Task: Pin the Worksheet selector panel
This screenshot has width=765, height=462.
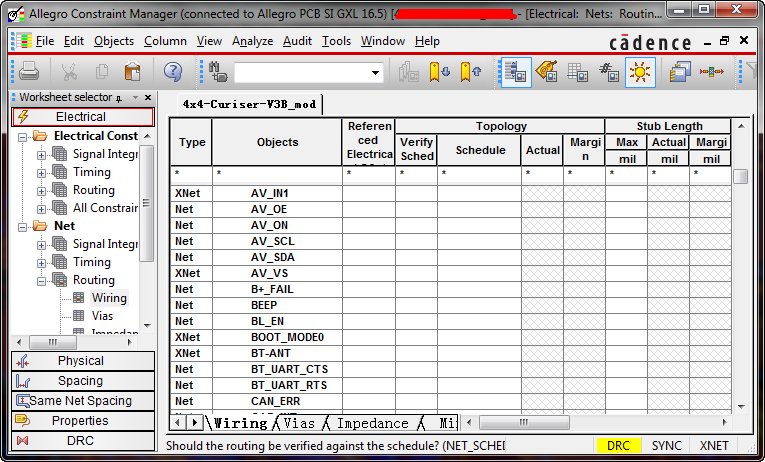Action: click(119, 98)
